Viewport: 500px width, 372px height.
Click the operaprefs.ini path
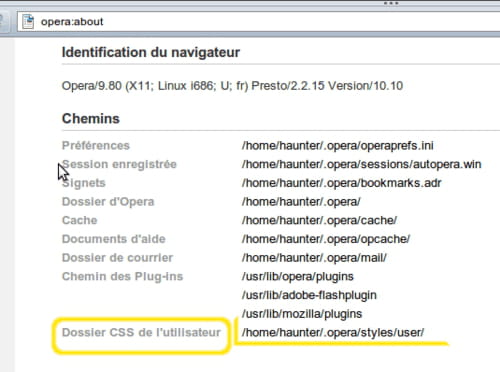(338, 146)
